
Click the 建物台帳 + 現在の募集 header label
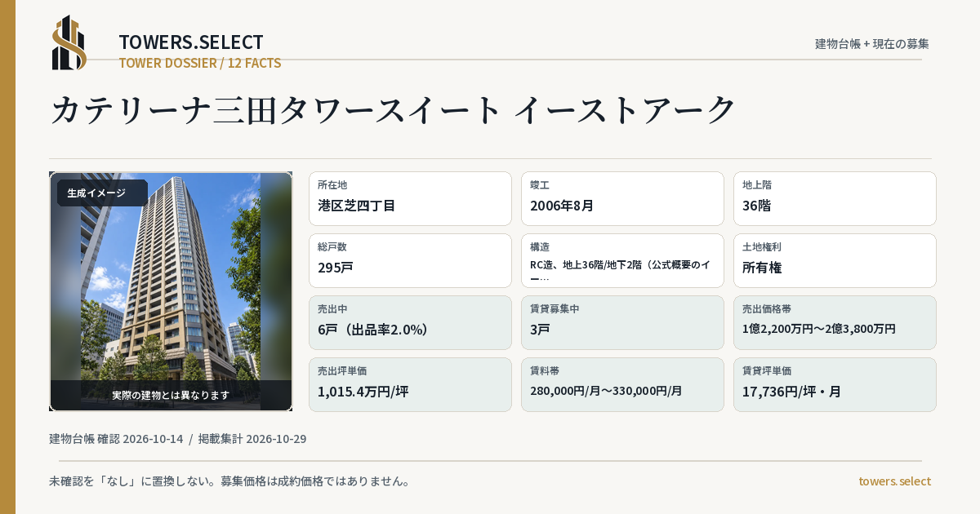point(872,44)
